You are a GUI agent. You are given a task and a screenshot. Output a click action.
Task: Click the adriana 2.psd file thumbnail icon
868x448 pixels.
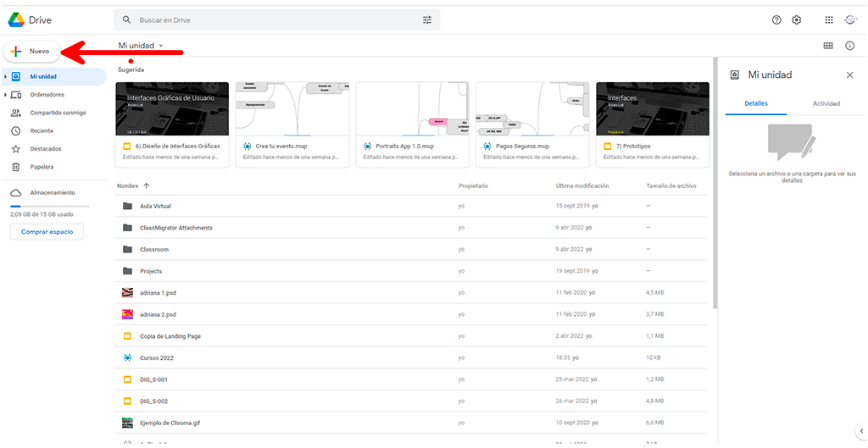pyautogui.click(x=127, y=314)
